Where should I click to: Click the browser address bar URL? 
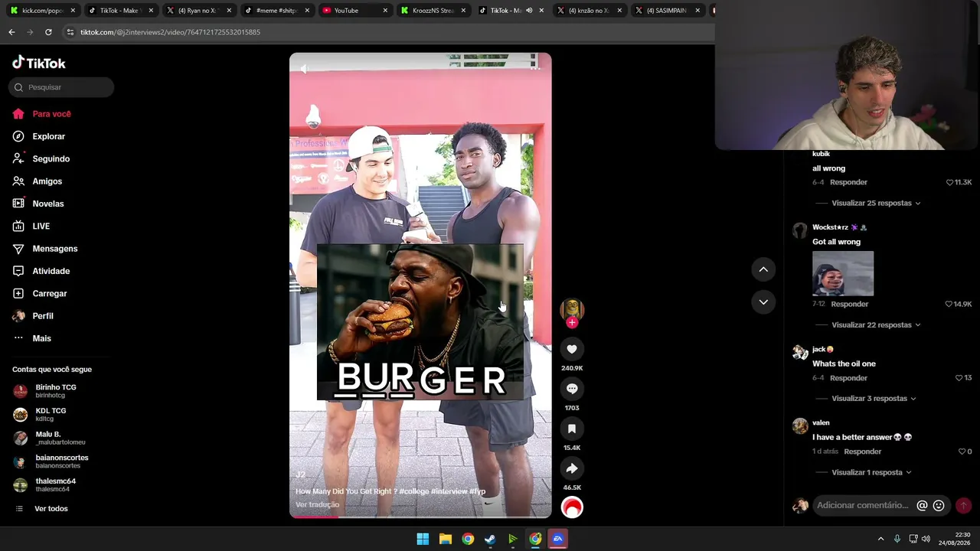(170, 32)
